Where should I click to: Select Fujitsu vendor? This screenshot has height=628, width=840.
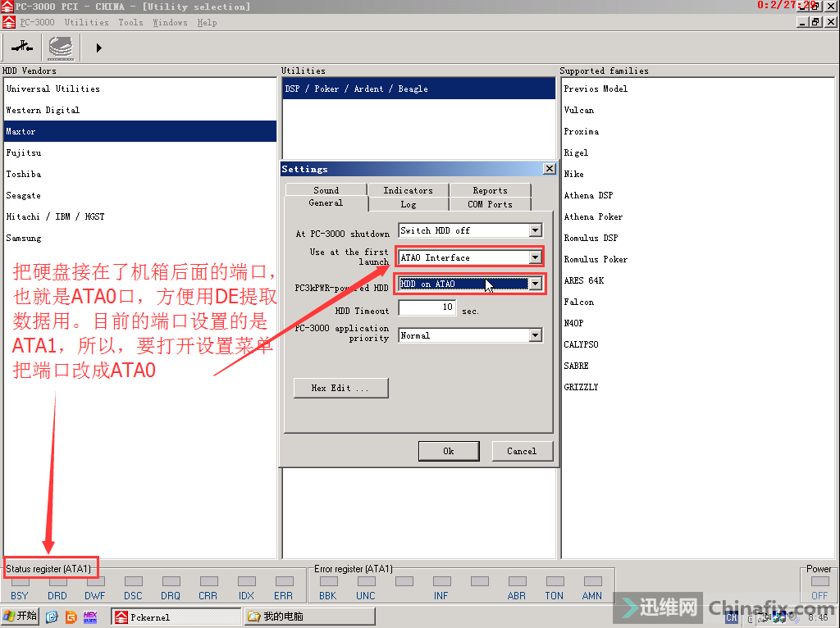140,152
